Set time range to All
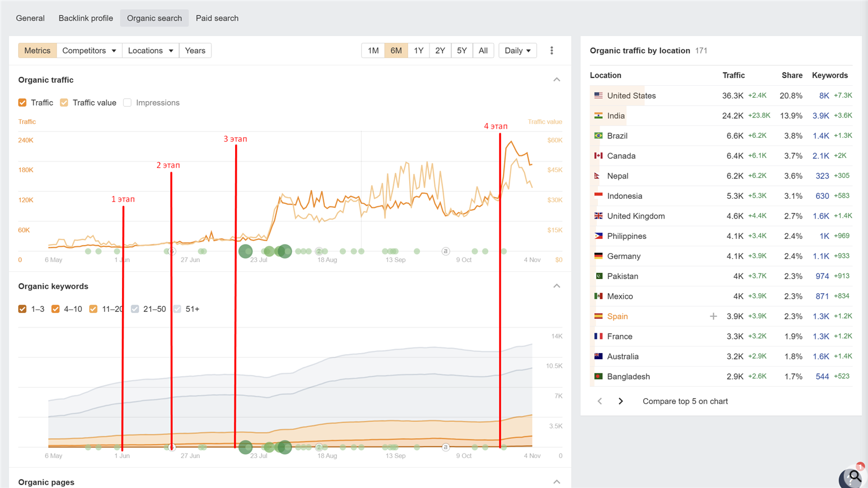 pyautogui.click(x=483, y=51)
